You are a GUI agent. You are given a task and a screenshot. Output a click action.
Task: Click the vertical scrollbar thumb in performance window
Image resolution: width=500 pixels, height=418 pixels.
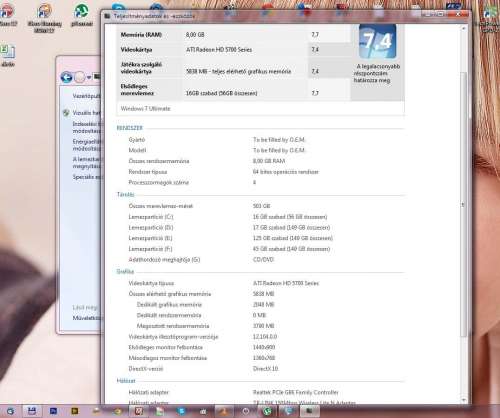click(463, 204)
